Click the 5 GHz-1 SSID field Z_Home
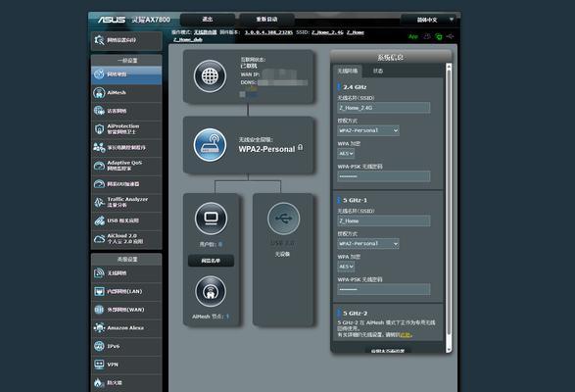The height and width of the screenshot is (392, 575). tap(384, 220)
